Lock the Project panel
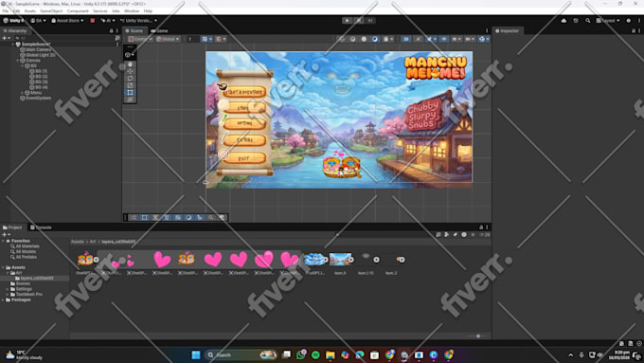The image size is (644, 363). tap(481, 227)
